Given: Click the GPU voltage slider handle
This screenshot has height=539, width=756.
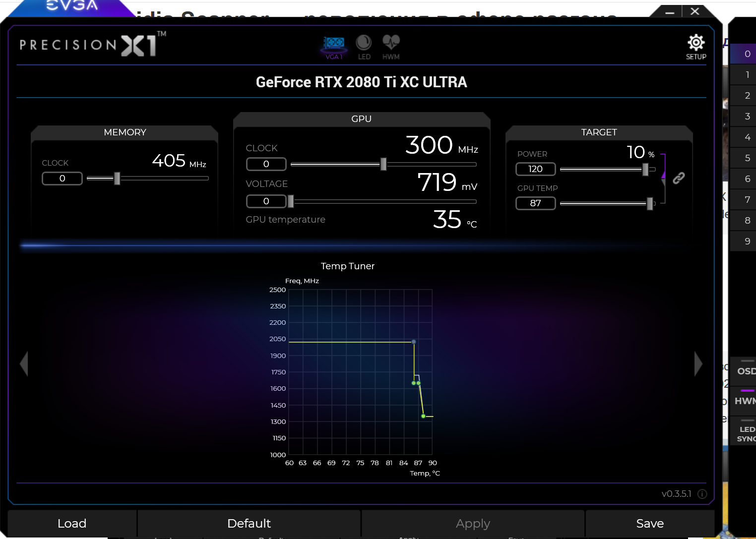Looking at the screenshot, I should (x=291, y=201).
